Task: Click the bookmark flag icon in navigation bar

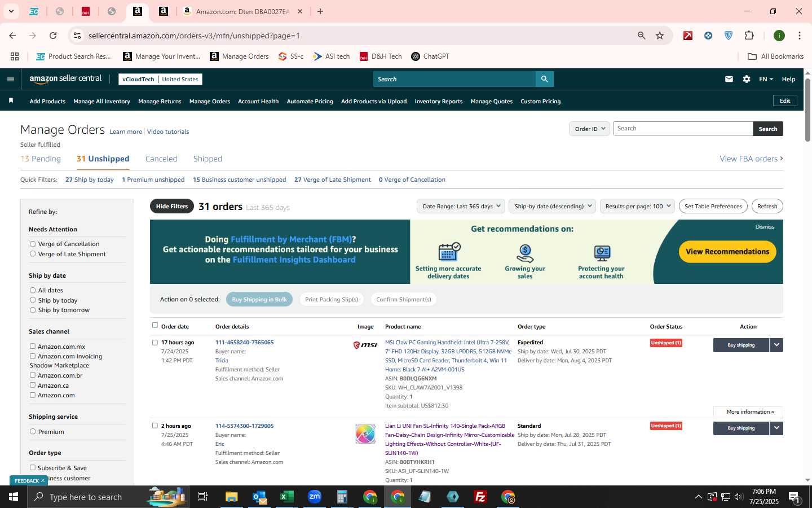Action: (x=11, y=100)
